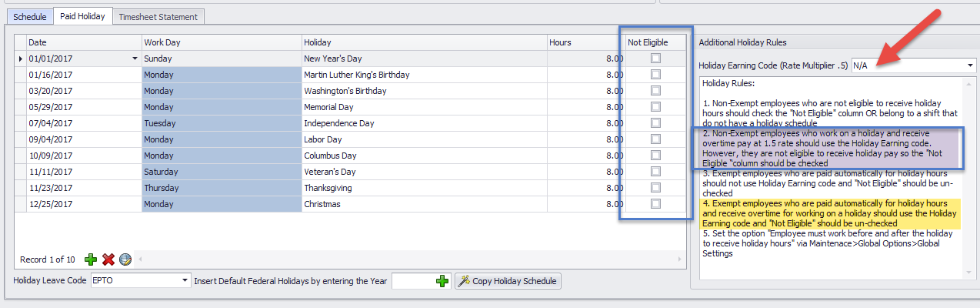Mark Christmas as Not Eligible

655,204
